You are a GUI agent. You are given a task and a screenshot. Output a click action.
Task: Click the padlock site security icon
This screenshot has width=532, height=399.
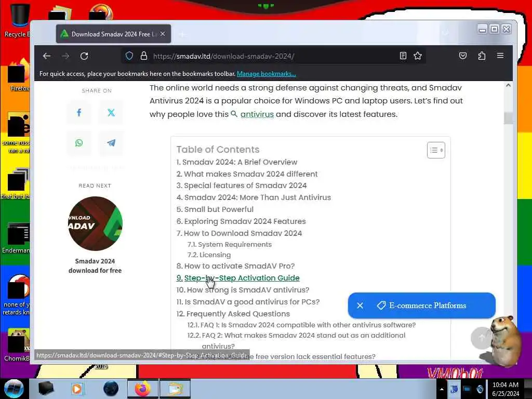tap(144, 56)
